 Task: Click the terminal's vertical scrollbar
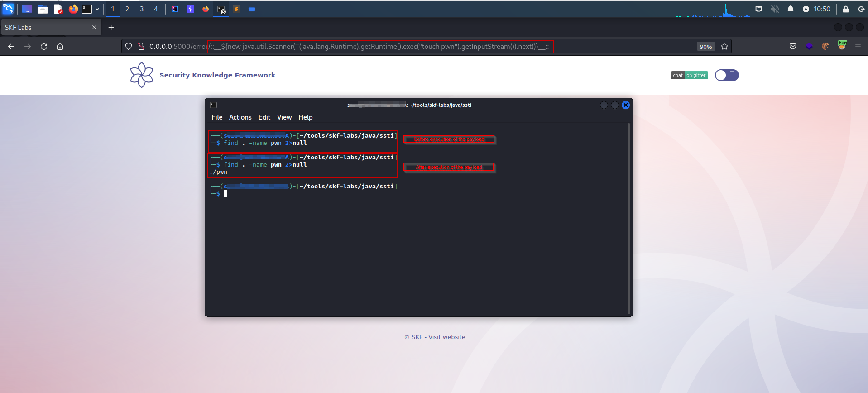pyautogui.click(x=628, y=217)
